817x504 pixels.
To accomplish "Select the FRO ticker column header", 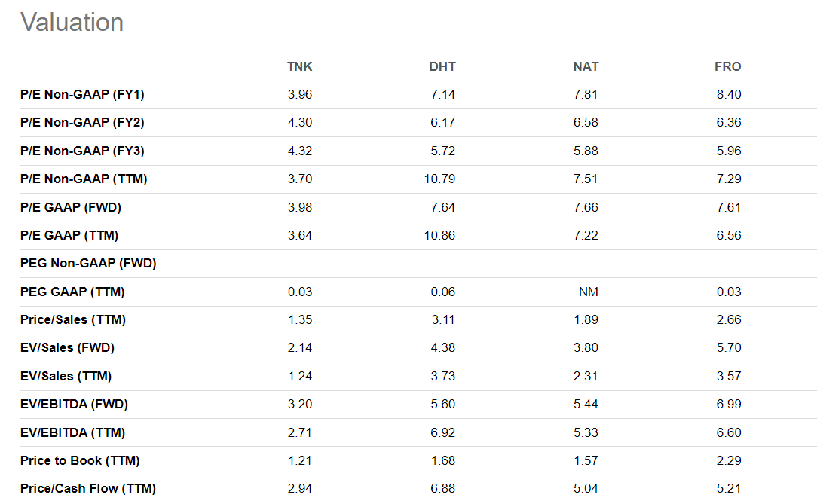I will coord(727,66).
